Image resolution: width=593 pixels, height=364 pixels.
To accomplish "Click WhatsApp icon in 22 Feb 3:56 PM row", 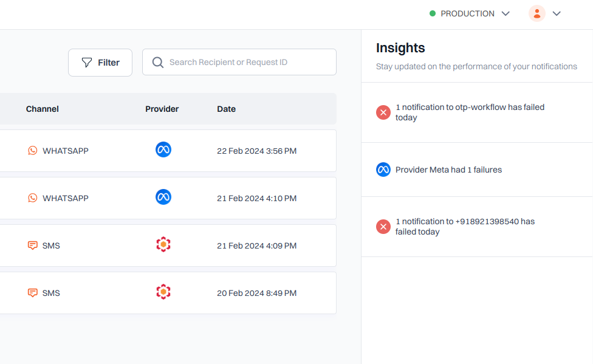I will (x=33, y=151).
